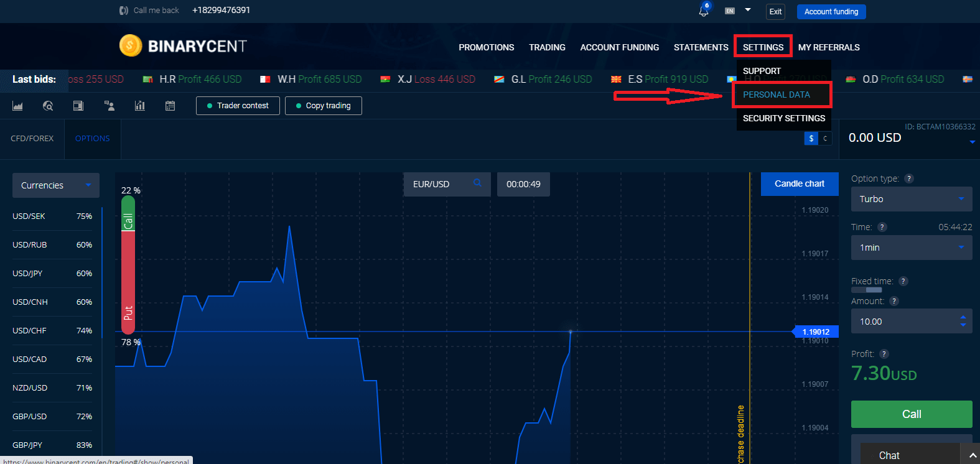The width and height of the screenshot is (980, 464).
Task: Click the flag next to X.J Loss 446
Action: 385,80
